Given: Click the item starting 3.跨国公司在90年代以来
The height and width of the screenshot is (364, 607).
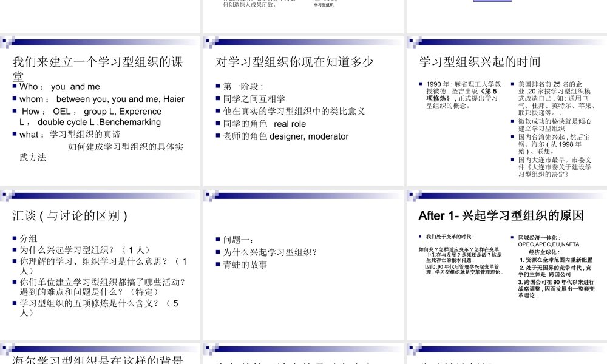Looking at the screenshot, I should tap(556, 289).
